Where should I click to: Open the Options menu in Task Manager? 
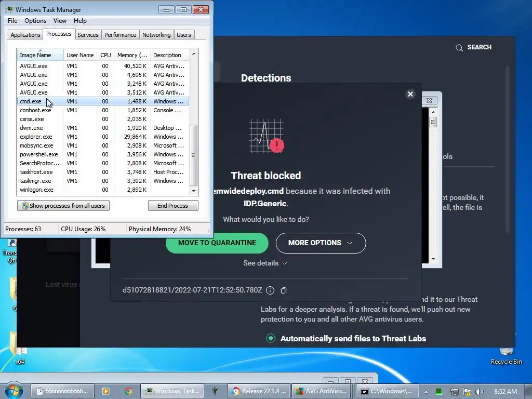(35, 21)
